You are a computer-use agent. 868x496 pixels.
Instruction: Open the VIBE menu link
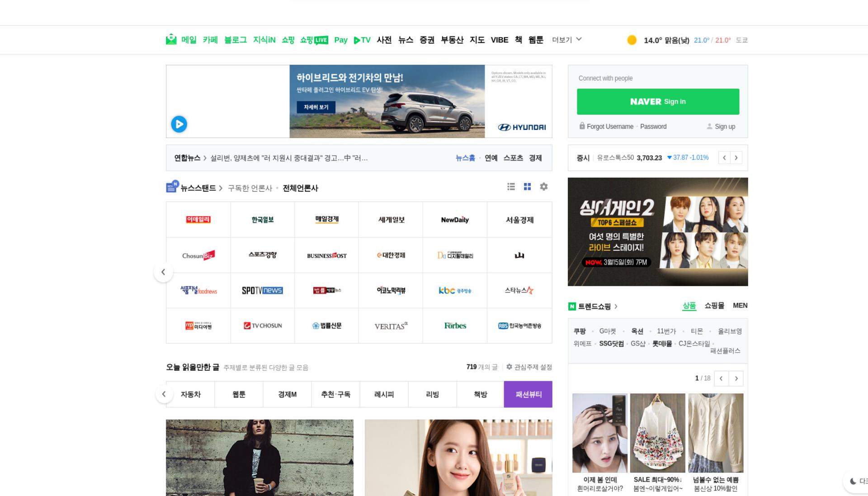(500, 40)
